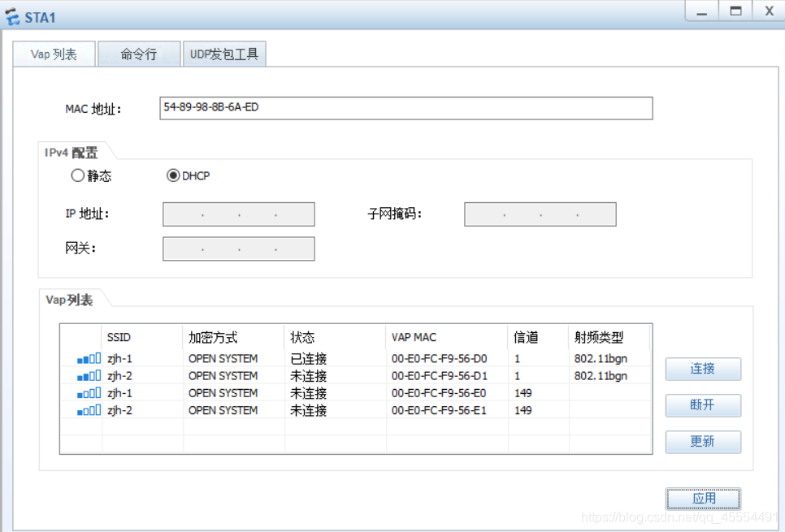Click the 已连接 status cell
785x532 pixels.
309,358
